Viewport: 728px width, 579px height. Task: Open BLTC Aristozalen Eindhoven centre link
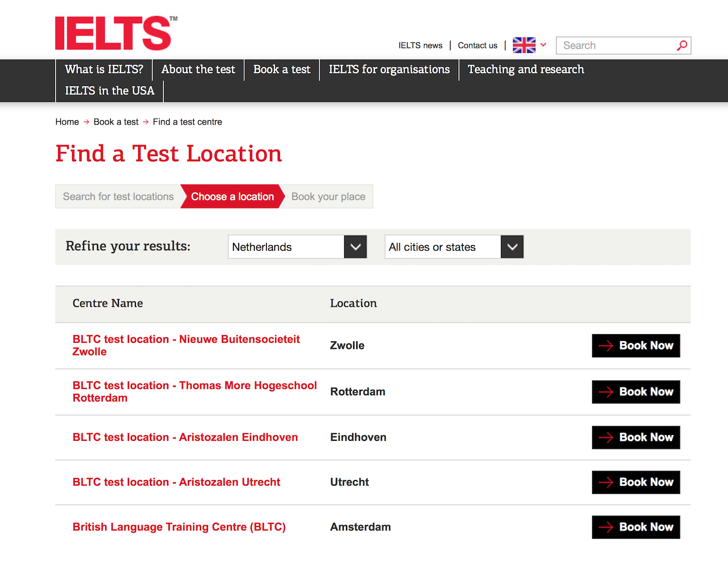(185, 437)
